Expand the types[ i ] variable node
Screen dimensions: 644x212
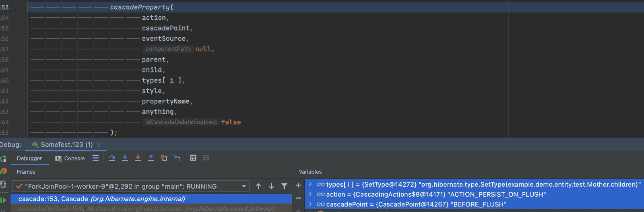(x=310, y=184)
